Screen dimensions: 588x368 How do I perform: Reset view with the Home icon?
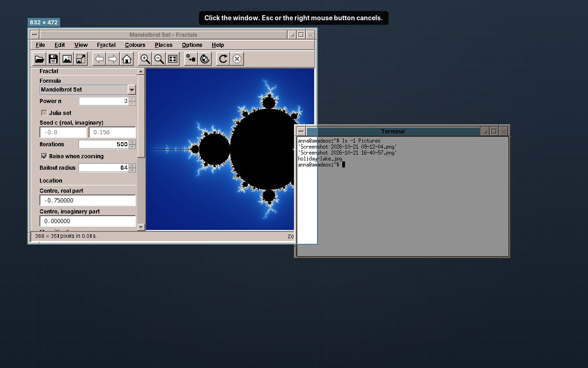click(127, 59)
